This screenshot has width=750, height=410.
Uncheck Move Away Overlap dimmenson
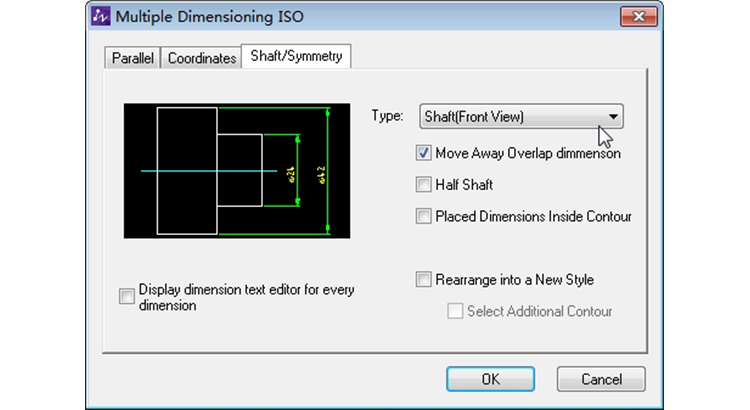point(424,154)
